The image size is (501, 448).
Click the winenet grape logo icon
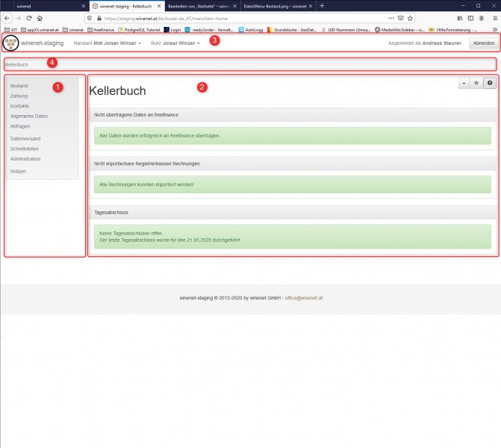pos(10,43)
